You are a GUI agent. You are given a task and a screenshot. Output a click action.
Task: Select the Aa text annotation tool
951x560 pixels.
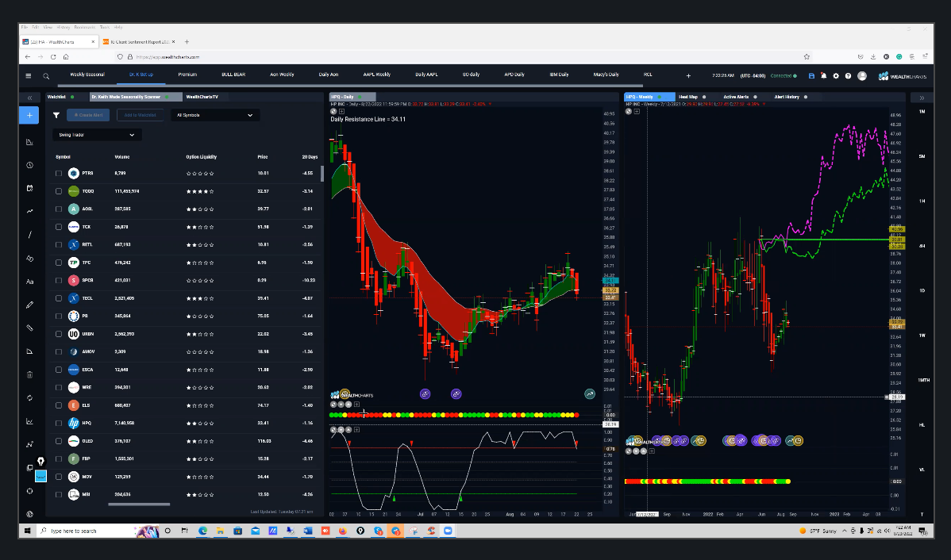pos(29,282)
